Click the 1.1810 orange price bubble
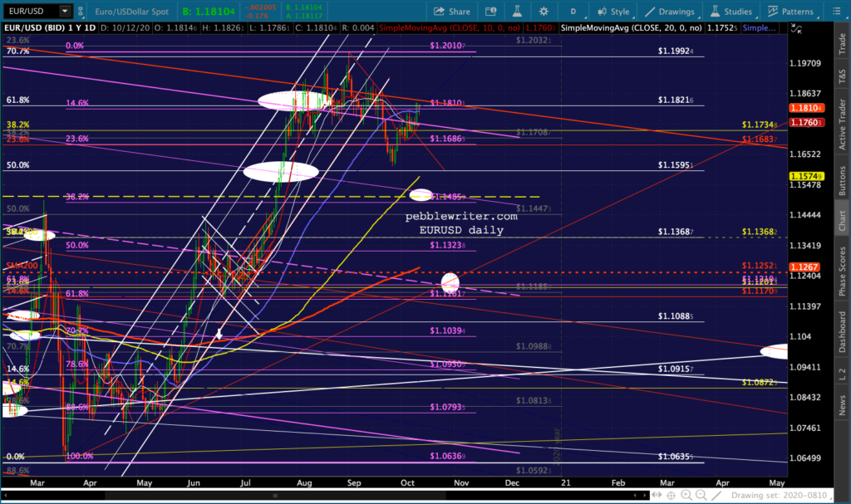851x504 pixels. click(x=806, y=108)
